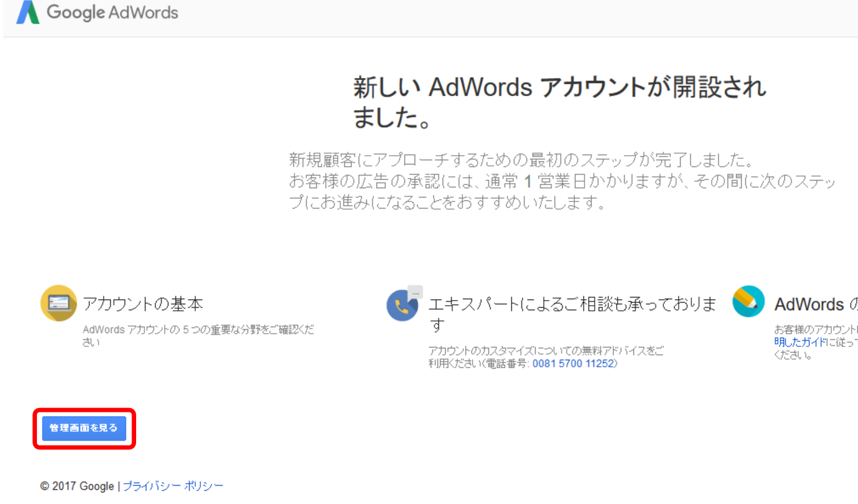Click the pencil guide icon
Image resolution: width=858 pixels, height=504 pixels.
point(749,301)
